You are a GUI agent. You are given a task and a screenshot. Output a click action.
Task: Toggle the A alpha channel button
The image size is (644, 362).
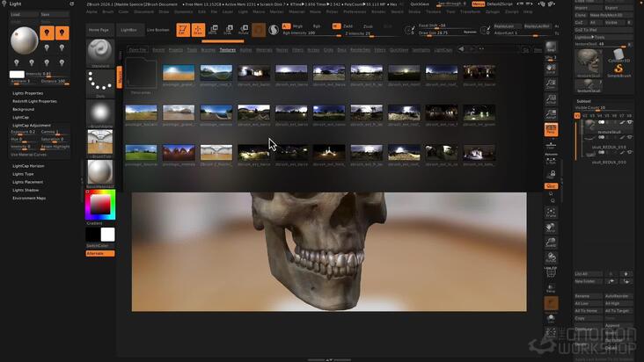coord(286,25)
